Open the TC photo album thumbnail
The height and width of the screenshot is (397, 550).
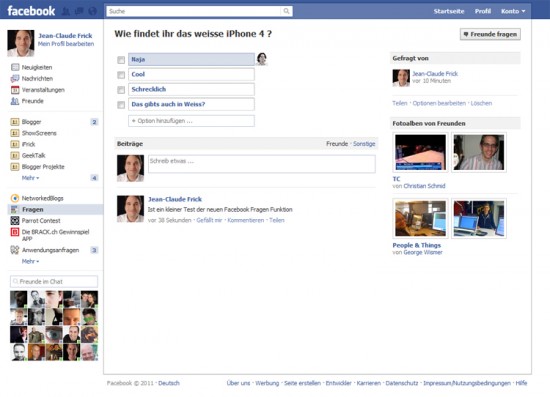point(421,153)
